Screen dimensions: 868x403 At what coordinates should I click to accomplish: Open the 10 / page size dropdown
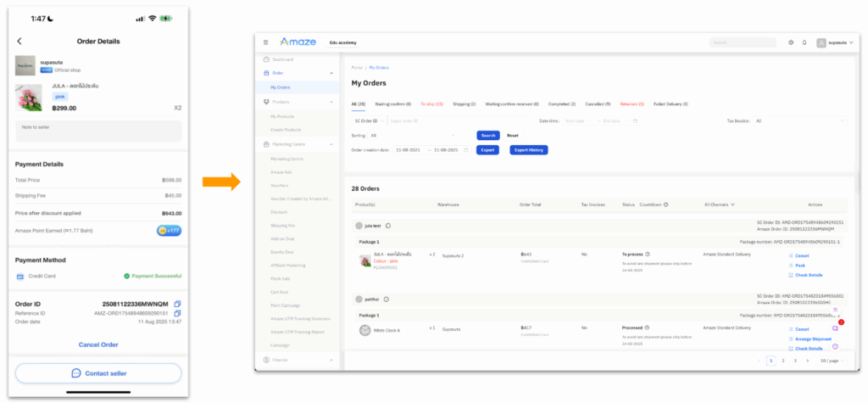click(x=832, y=361)
